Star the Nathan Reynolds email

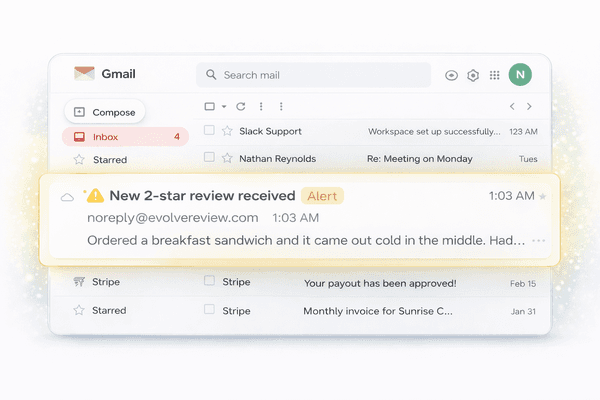(x=227, y=158)
